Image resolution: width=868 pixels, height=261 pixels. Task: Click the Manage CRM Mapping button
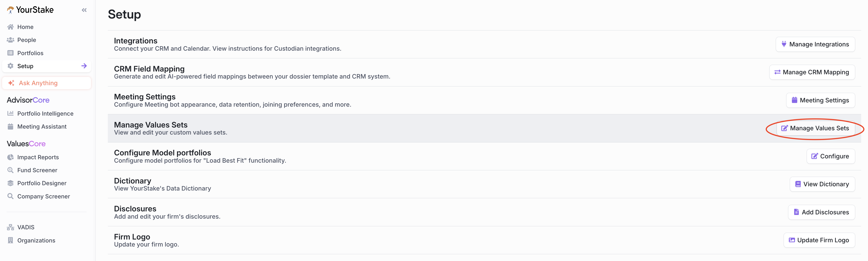click(812, 72)
